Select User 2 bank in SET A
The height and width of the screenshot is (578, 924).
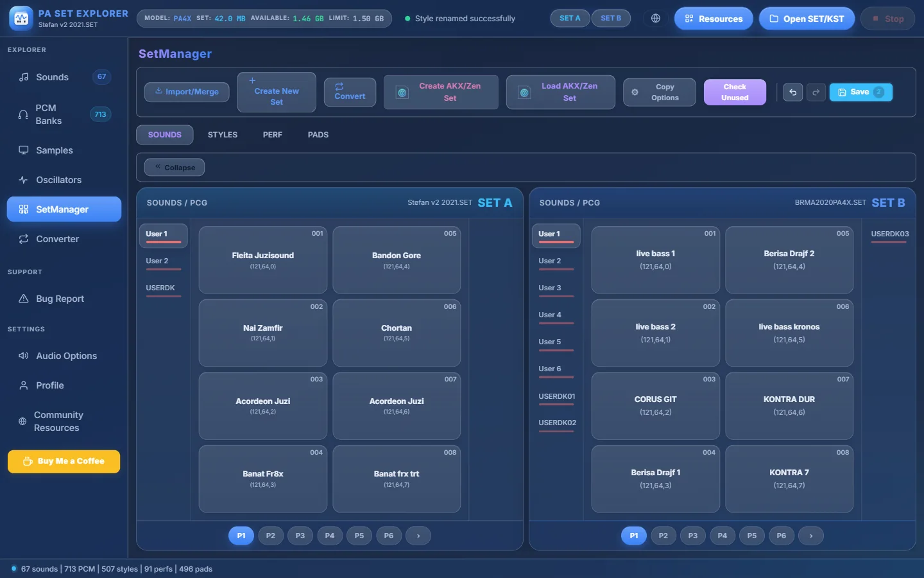coord(163,261)
